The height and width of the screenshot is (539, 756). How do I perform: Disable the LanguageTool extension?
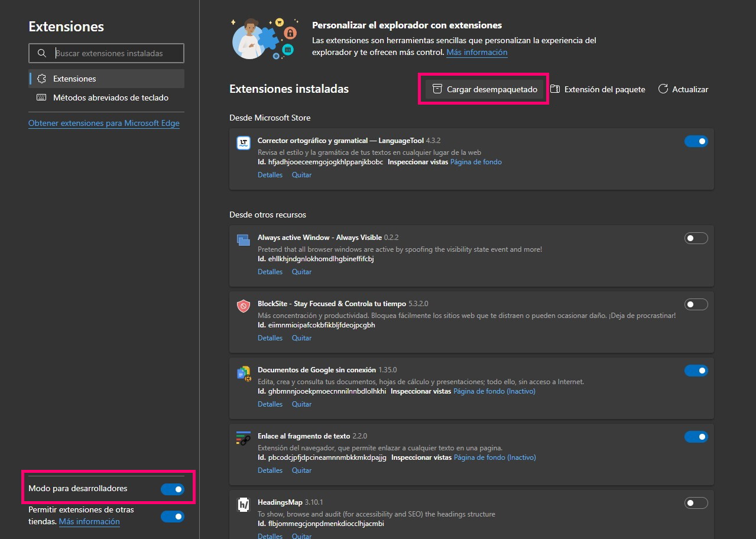pyautogui.click(x=696, y=141)
